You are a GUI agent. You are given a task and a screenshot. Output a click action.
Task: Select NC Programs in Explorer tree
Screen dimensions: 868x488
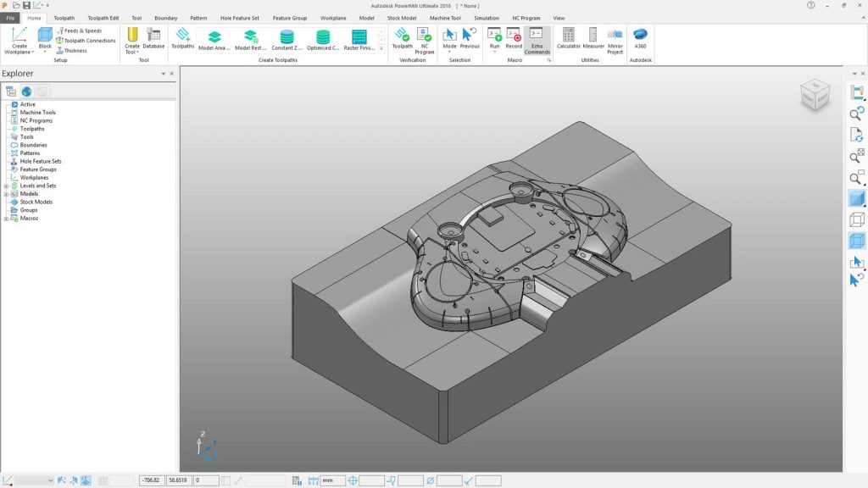(x=36, y=120)
